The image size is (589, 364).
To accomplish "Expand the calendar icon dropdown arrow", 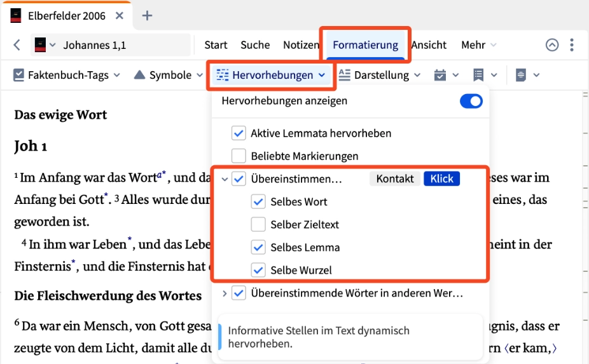I will click(x=455, y=75).
